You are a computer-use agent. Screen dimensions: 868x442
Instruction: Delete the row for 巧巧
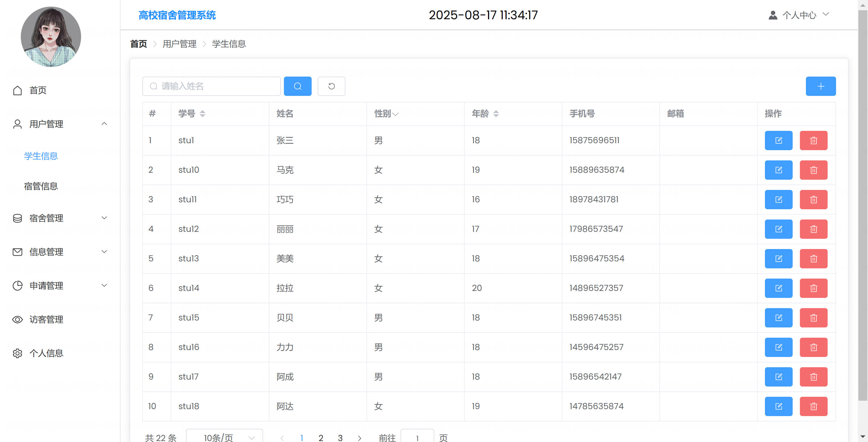coord(813,200)
